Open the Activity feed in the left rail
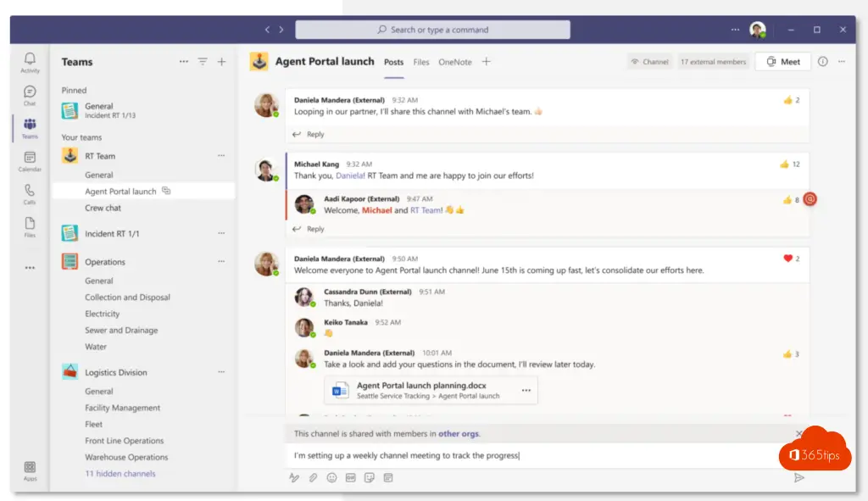868x501 pixels. click(x=30, y=62)
